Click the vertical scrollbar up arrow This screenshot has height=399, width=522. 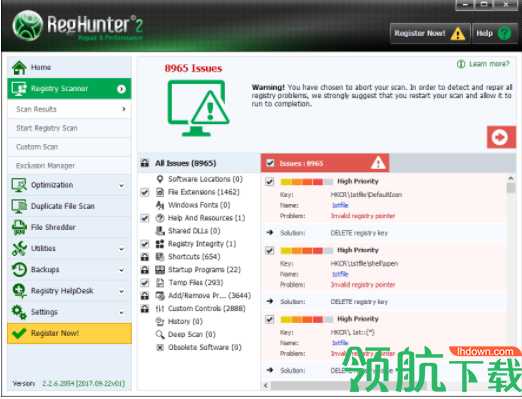coord(511,178)
